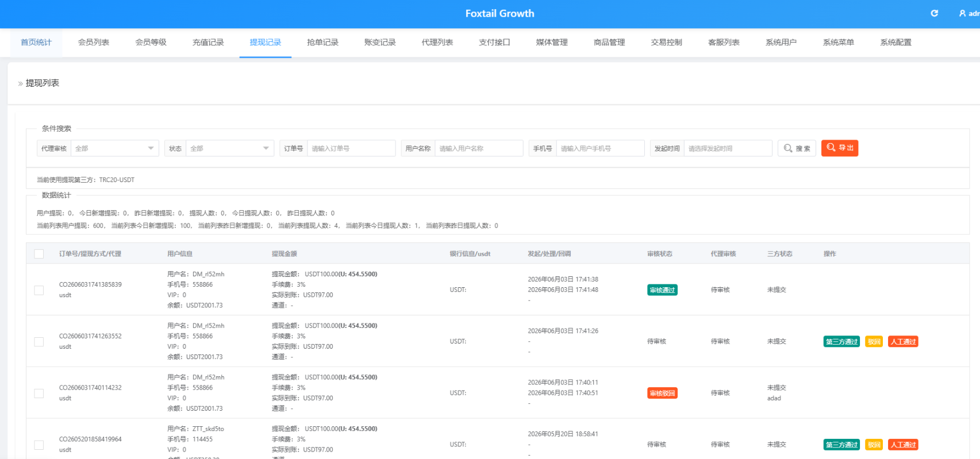980x459 pixels.
Task: Open the 代理审核 dropdown filter
Action: pyautogui.click(x=114, y=148)
